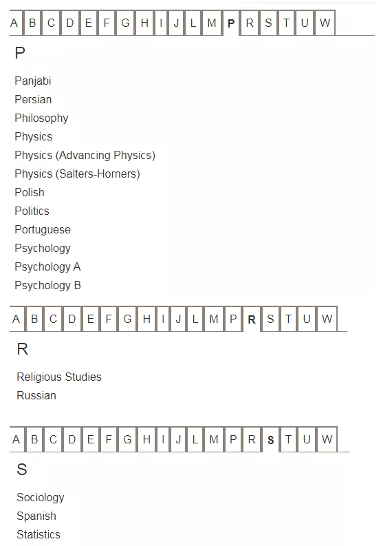The width and height of the screenshot is (392, 546).
Task: Open the Philosophy subject link
Action: pos(41,118)
